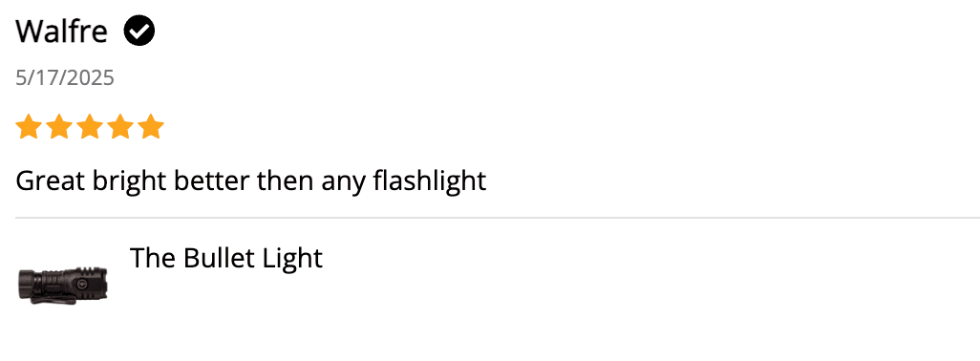This screenshot has height=361, width=980.
Task: Choose the fourth rating star
Action: click(120, 127)
